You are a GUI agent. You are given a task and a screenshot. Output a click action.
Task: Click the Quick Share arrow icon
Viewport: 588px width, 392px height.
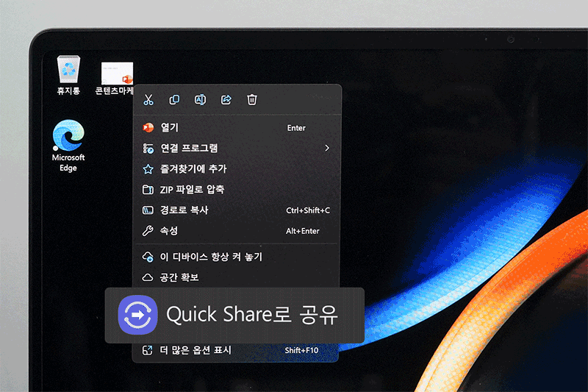(137, 315)
